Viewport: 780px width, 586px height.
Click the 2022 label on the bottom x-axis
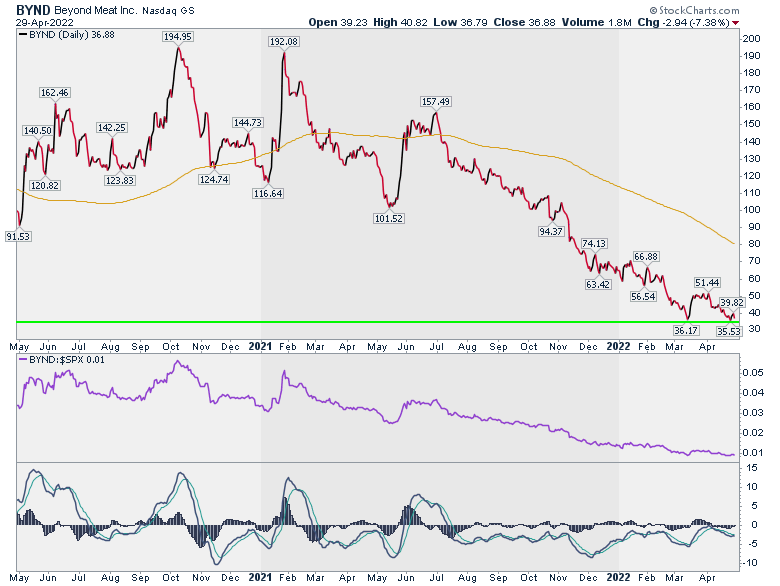tap(618, 578)
